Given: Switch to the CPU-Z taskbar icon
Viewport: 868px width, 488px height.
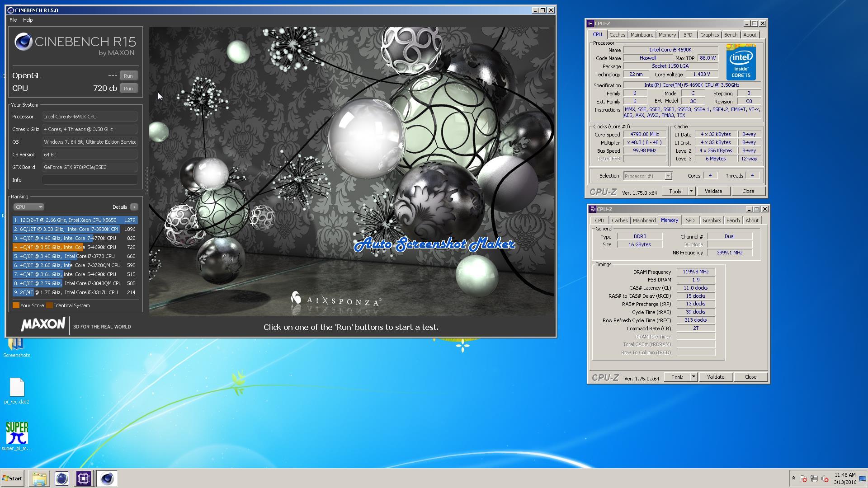Looking at the screenshot, I should point(84,479).
